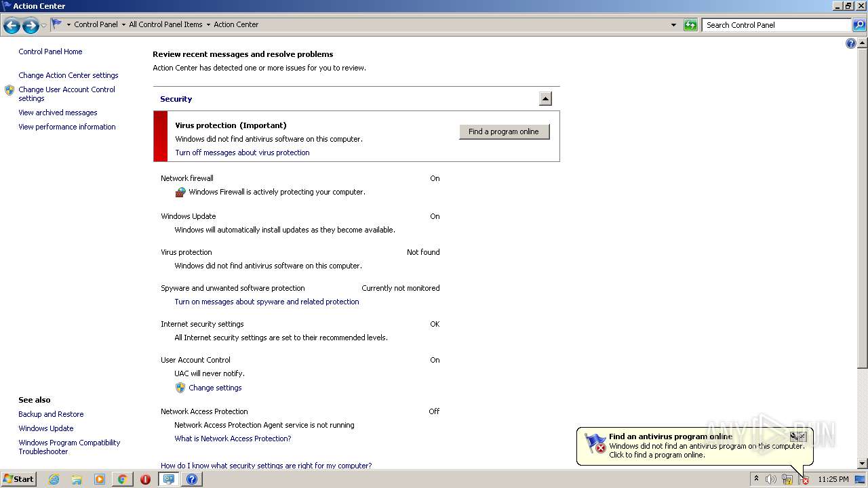Open recent pages dropdown next to Forward arrow
Image resolution: width=868 pixels, height=488 pixels.
44,26
